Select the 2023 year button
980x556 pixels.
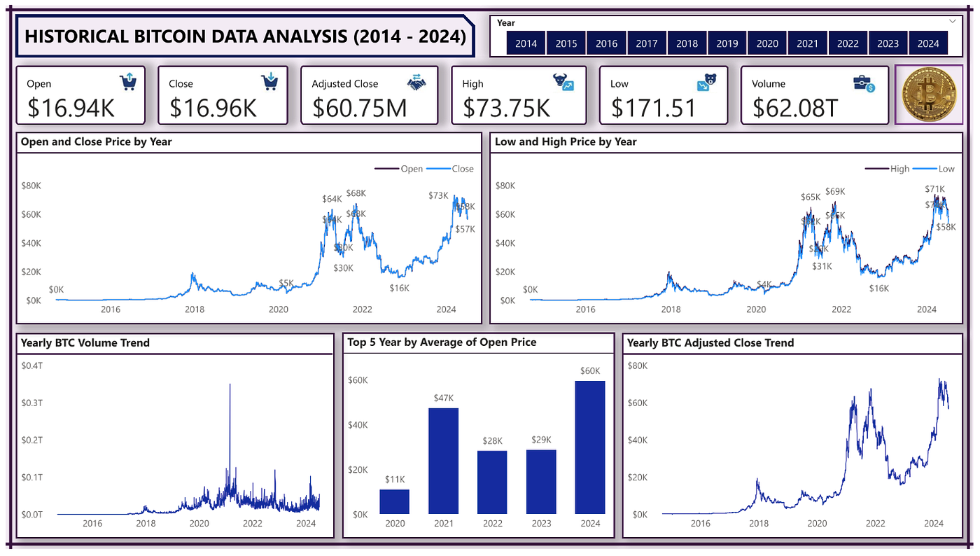click(x=888, y=43)
